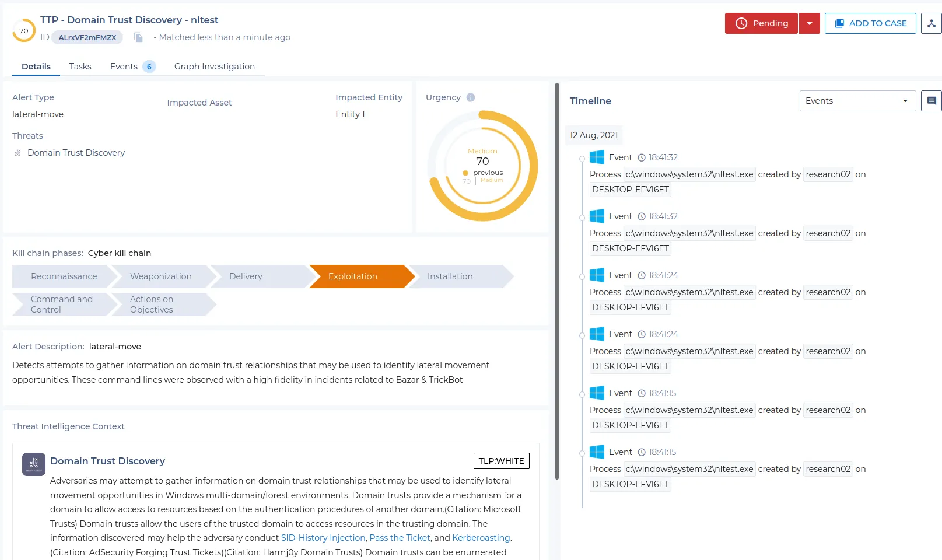The width and height of the screenshot is (942, 560).
Task: Click the Pending status button
Action: coord(761,23)
